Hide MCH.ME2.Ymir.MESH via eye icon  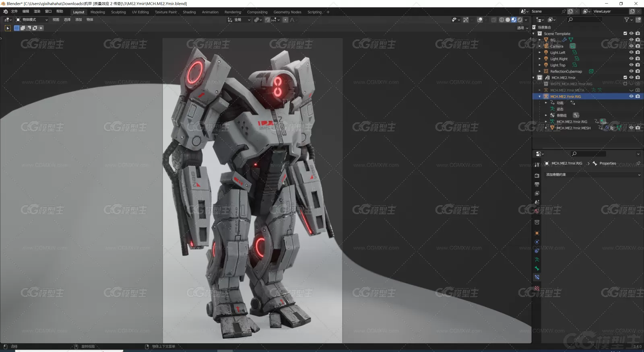tap(631, 128)
